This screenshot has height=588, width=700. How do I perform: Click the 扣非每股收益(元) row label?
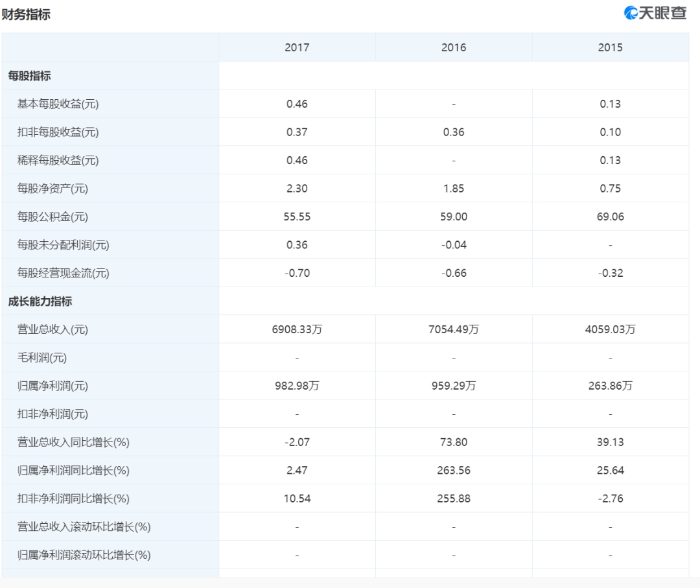point(58,132)
